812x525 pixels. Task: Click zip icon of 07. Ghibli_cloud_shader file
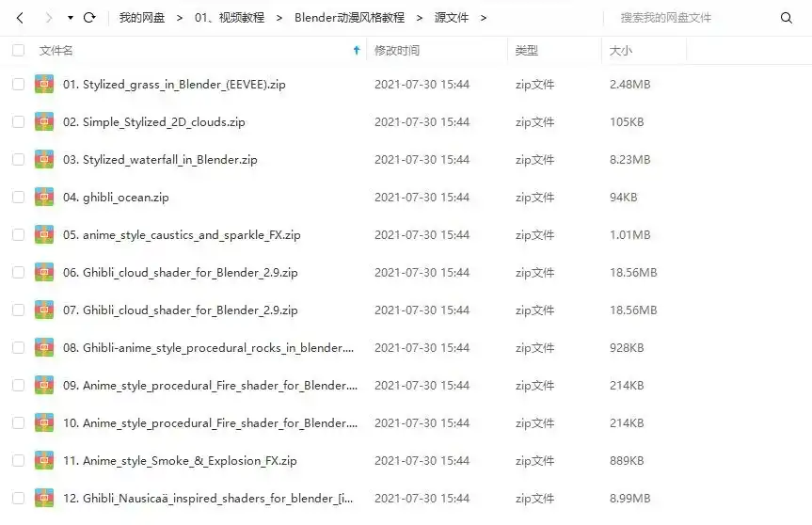44,310
